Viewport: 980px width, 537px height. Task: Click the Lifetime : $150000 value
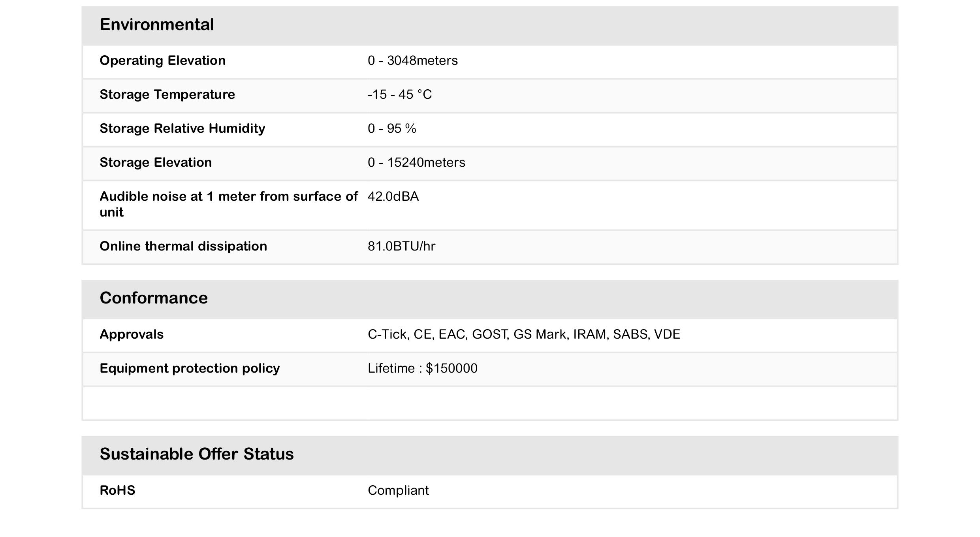tap(422, 368)
